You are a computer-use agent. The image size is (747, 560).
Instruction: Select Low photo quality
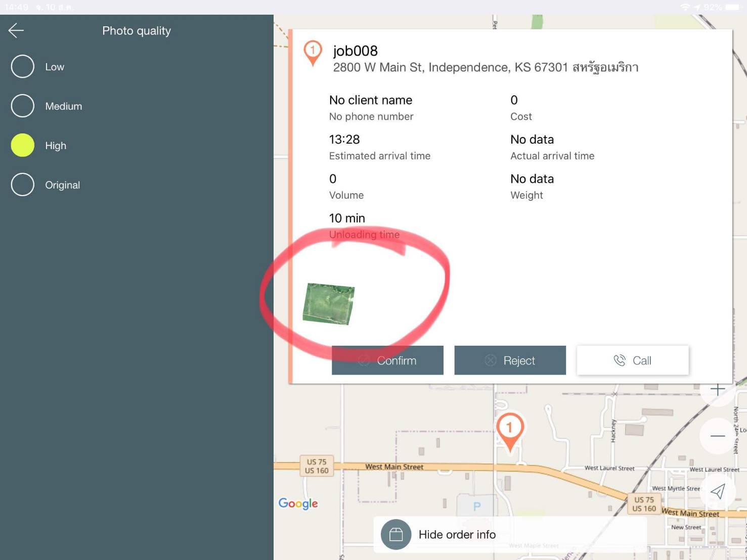tap(23, 67)
